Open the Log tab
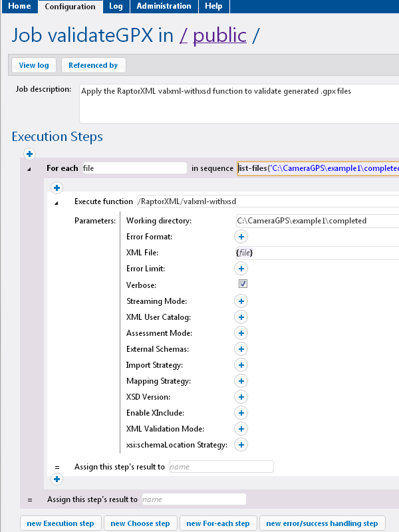 pos(116,7)
